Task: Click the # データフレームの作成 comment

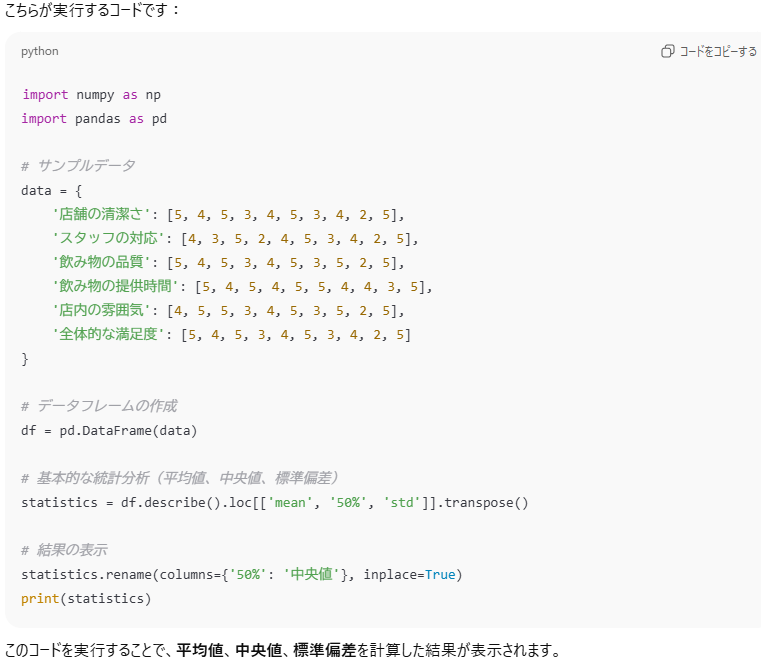Action: [99, 406]
